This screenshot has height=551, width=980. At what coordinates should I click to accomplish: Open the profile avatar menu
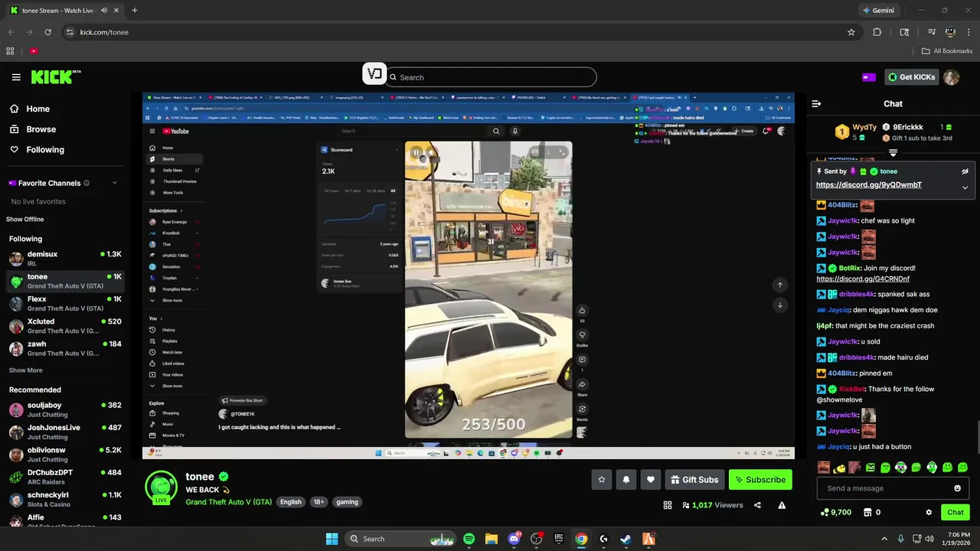pyautogui.click(x=951, y=77)
